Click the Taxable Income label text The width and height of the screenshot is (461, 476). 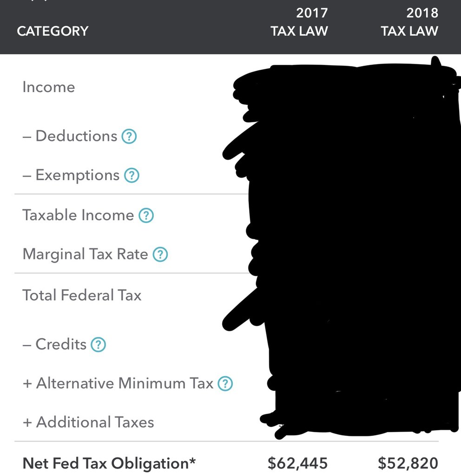(x=78, y=215)
